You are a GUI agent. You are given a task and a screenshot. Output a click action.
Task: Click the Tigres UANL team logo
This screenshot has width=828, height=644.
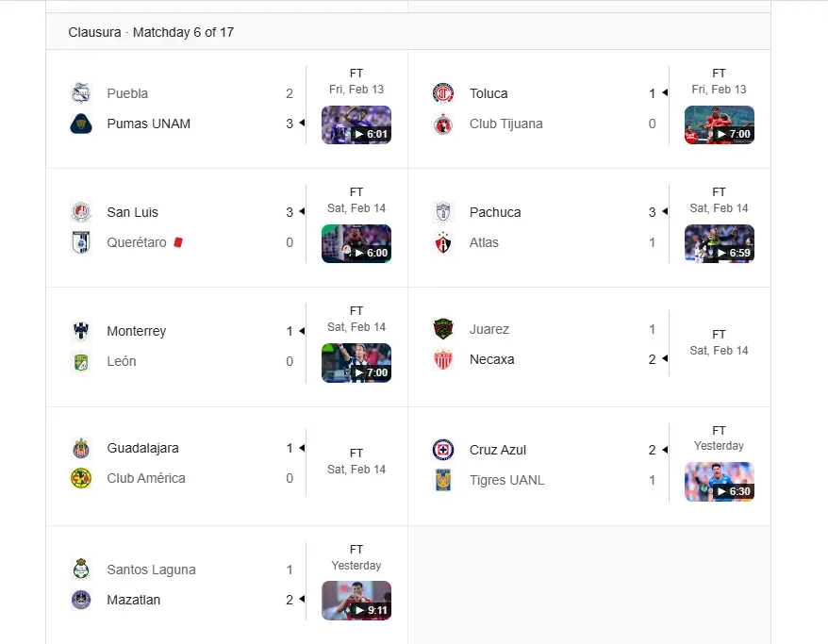click(443, 480)
